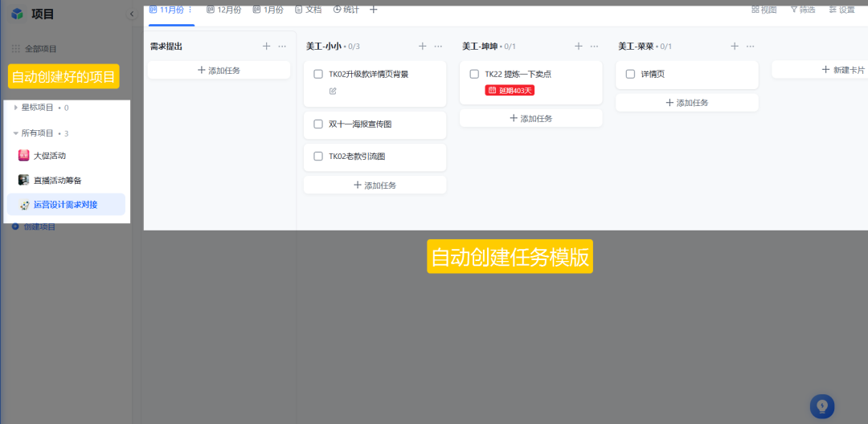Click the plus icon to add new tab

(x=373, y=10)
